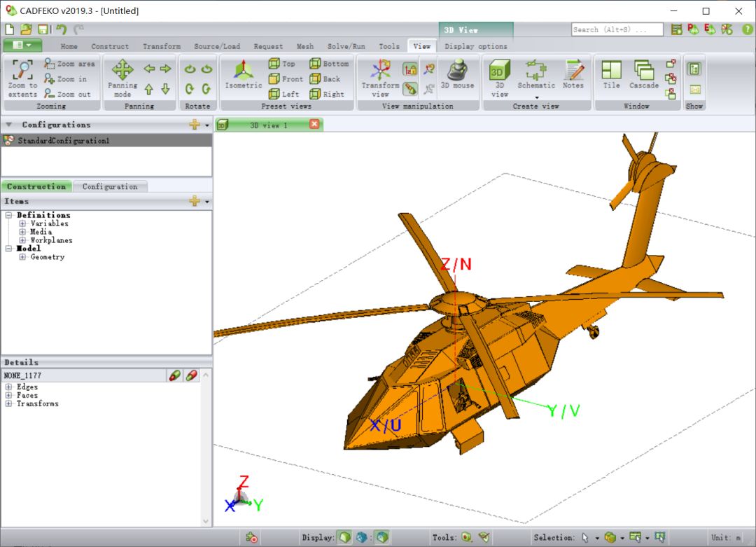Open the application menu dropdown
Viewport: 756px width, 547px height.
coord(22,46)
